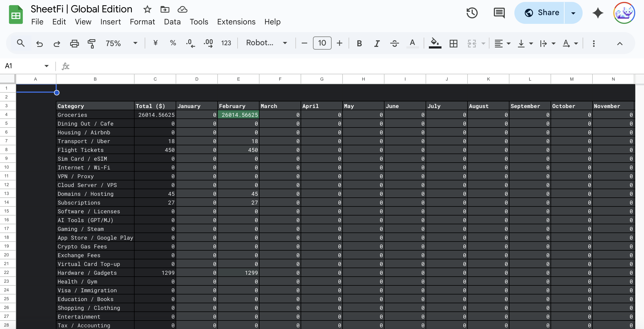The image size is (644, 329).
Task: Open version history clock icon
Action: pos(472,13)
